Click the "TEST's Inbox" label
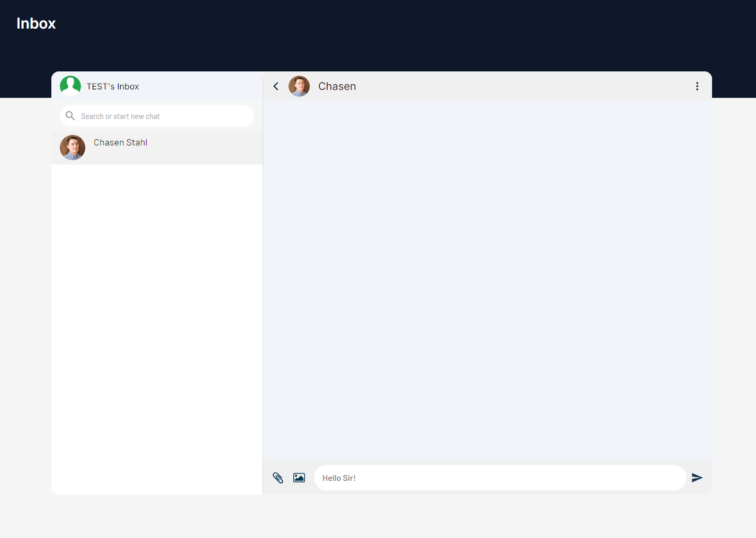The width and height of the screenshot is (756, 538). coord(113,86)
